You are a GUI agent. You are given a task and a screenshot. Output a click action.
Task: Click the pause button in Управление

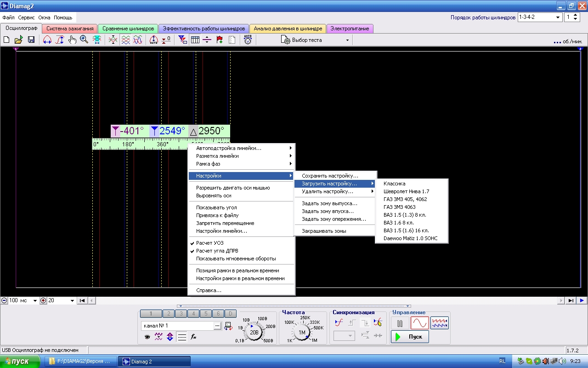pos(400,323)
